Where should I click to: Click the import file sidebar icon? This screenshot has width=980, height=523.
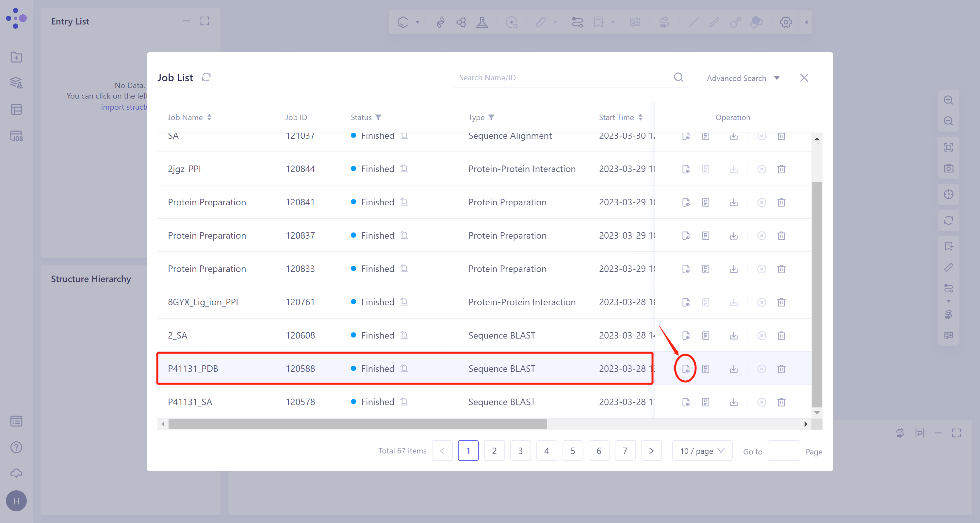[x=16, y=57]
